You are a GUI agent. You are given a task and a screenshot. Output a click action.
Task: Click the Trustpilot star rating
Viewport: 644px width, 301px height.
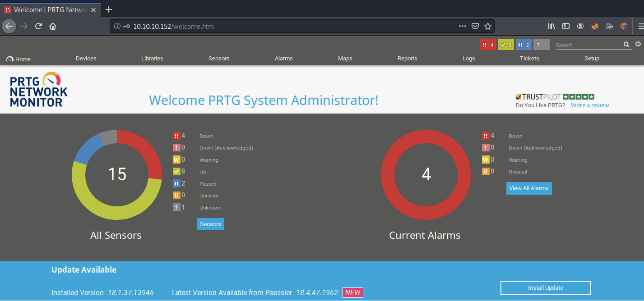coord(579,96)
